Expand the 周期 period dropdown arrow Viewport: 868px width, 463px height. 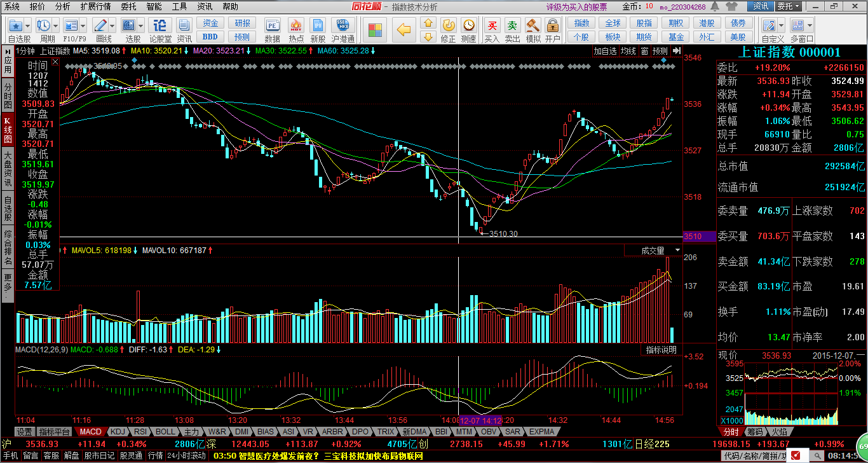[56, 26]
